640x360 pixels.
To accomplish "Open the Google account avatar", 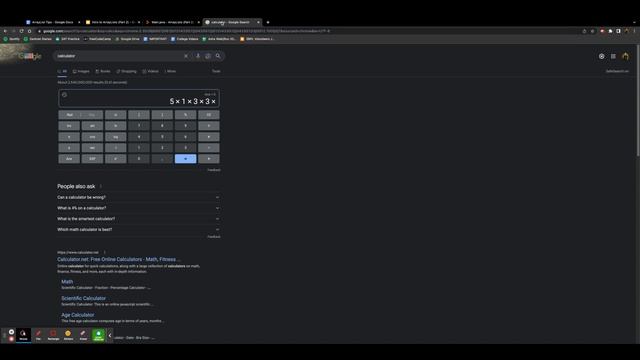I will [x=625, y=56].
